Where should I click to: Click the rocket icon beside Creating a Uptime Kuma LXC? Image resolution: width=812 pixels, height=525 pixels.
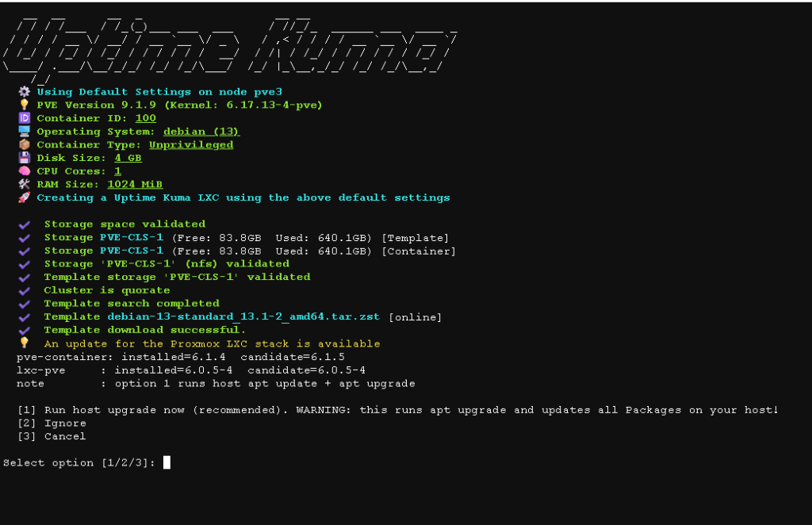(25, 197)
